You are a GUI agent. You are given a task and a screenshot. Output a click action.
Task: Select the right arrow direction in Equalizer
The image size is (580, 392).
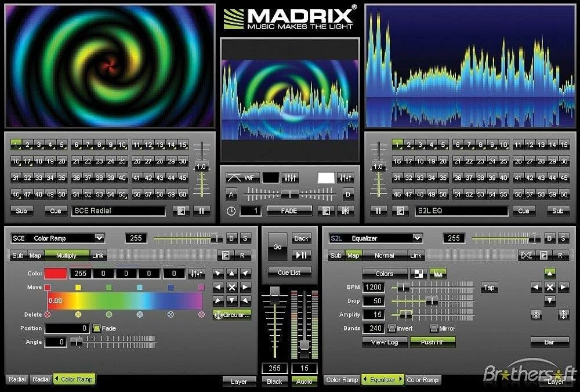pyautogui.click(x=563, y=287)
